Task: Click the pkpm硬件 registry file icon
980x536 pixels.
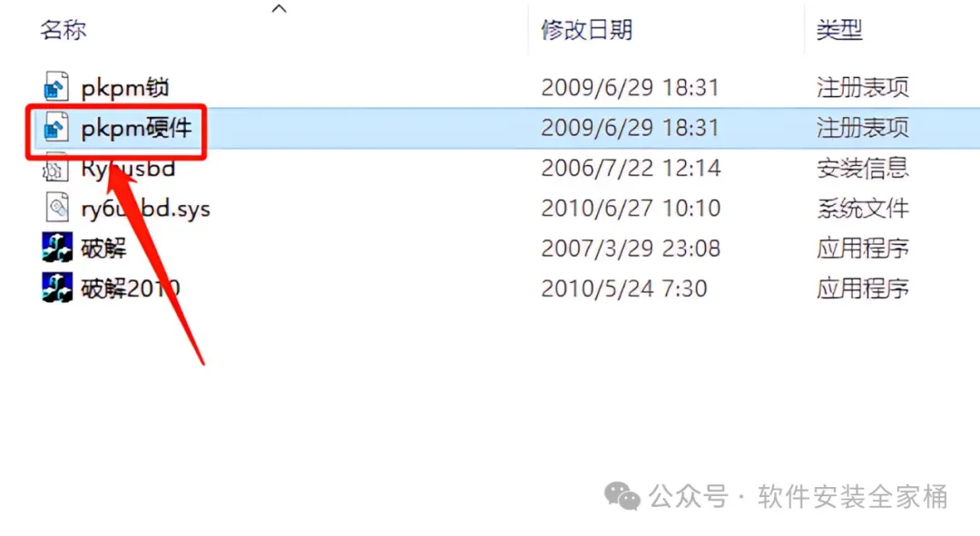Action: point(55,128)
